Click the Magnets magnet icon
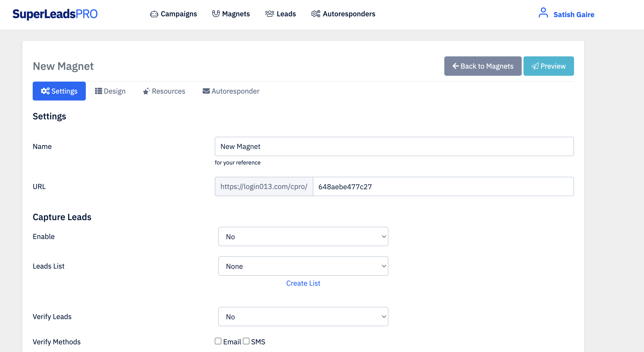This screenshot has height=352, width=644. pos(216,14)
